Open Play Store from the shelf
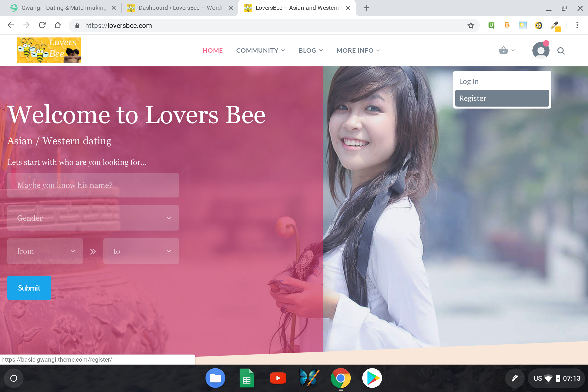This screenshot has width=588, height=392. click(x=372, y=378)
